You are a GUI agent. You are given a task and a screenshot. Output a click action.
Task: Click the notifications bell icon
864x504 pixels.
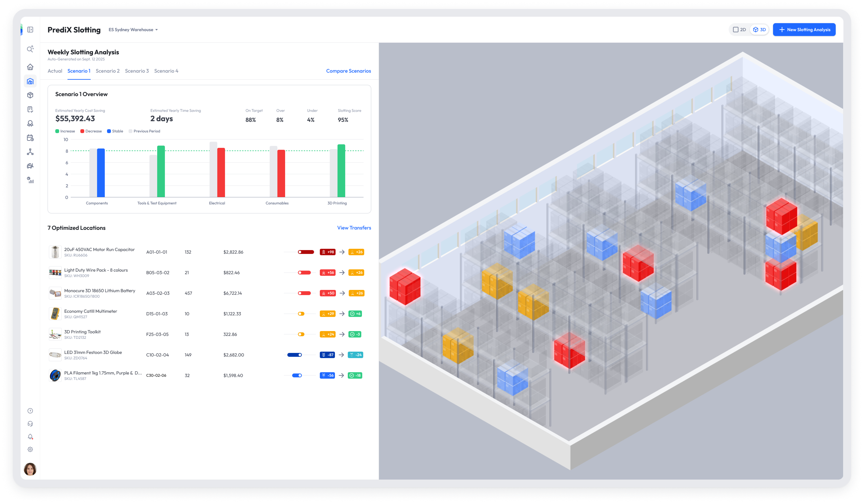(30, 437)
